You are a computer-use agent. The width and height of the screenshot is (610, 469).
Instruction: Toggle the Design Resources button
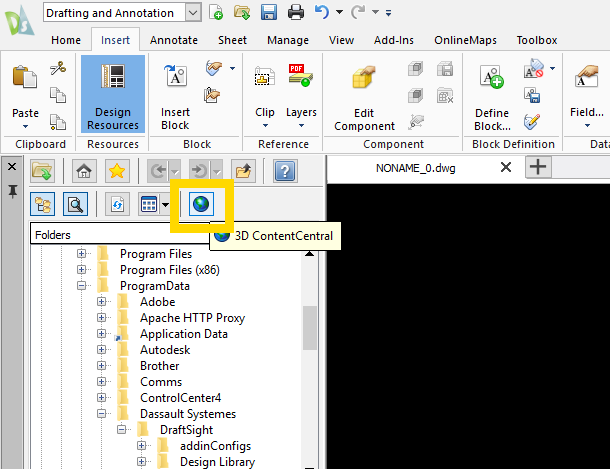113,94
